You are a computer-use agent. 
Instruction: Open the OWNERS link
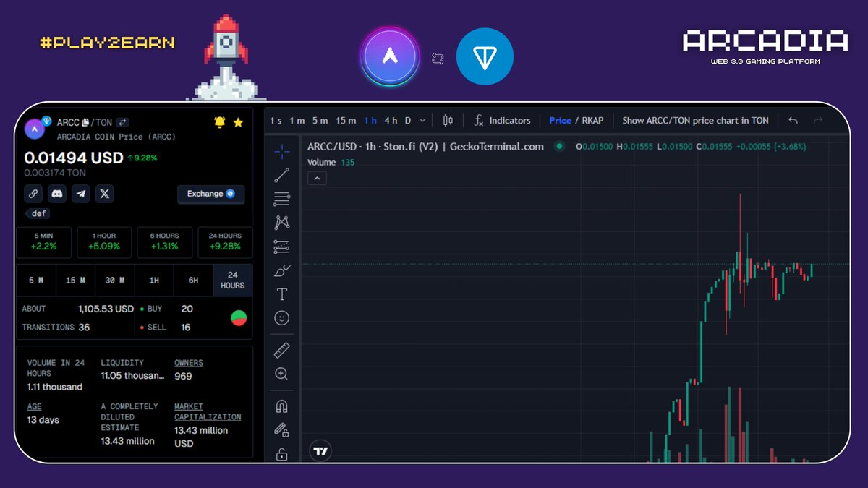tap(189, 363)
